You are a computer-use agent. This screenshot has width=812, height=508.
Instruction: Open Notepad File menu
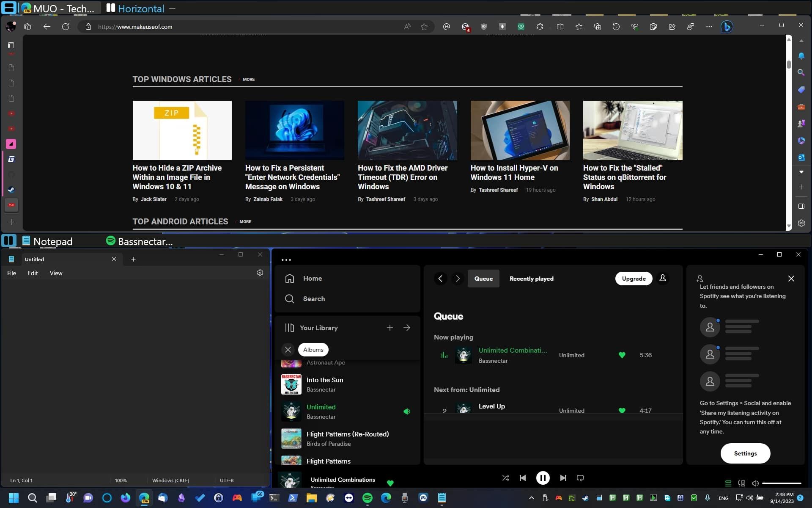point(11,273)
